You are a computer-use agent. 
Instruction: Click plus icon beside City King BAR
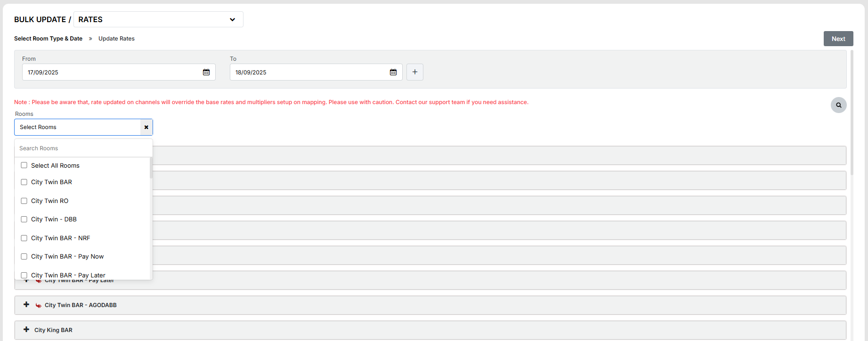click(26, 330)
